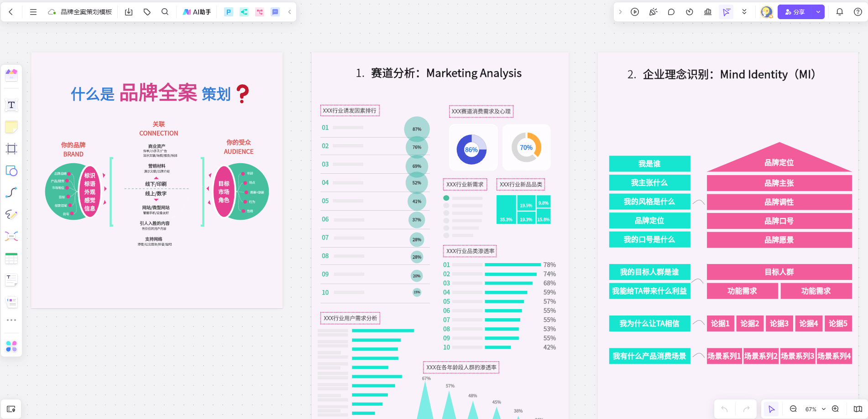Image resolution: width=868 pixels, height=419 pixels.
Task: Open the notifications bell
Action: (x=840, y=12)
